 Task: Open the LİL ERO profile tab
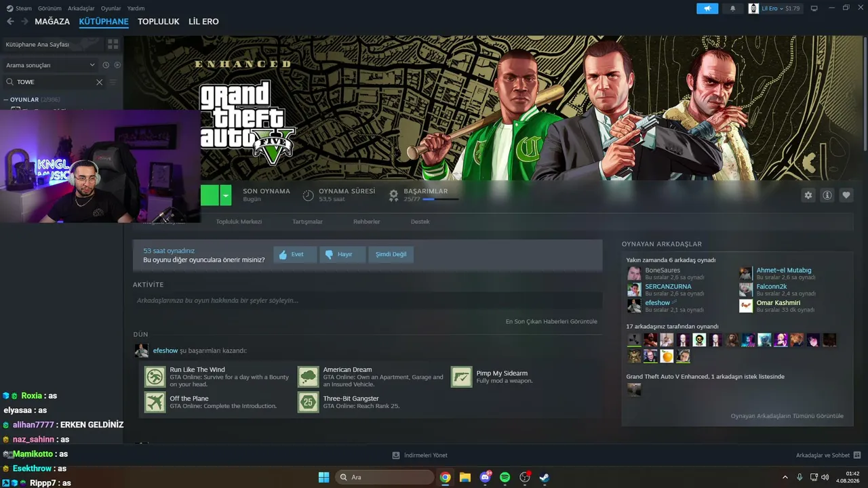pos(203,22)
